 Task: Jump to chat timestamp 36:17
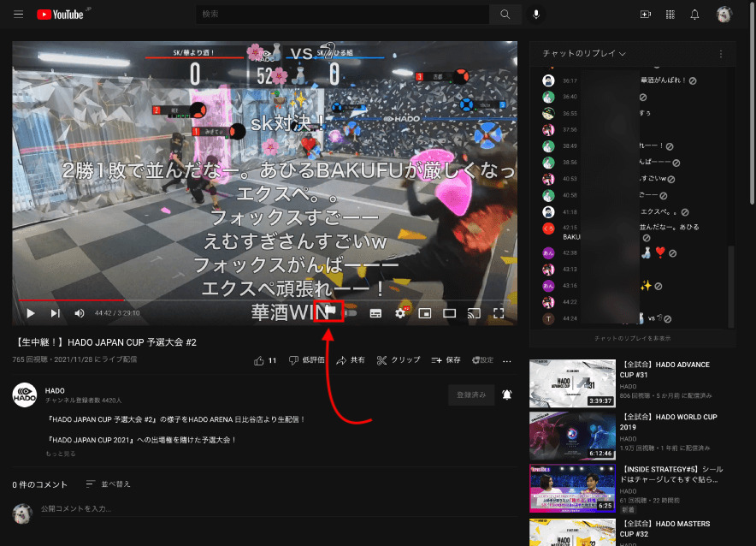570,81
